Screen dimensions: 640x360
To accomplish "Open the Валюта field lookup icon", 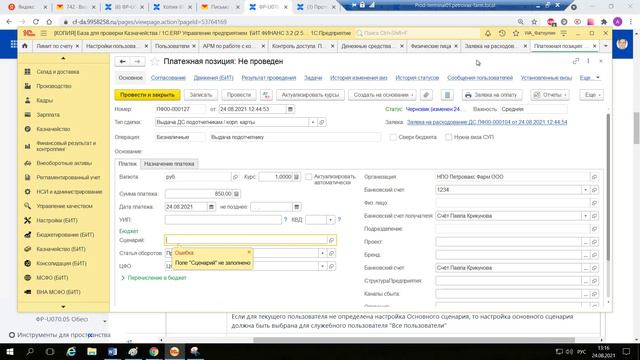I will [235, 177].
